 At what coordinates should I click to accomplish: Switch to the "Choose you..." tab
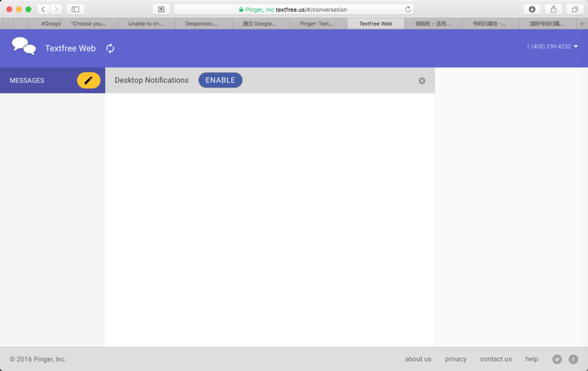[x=89, y=24]
